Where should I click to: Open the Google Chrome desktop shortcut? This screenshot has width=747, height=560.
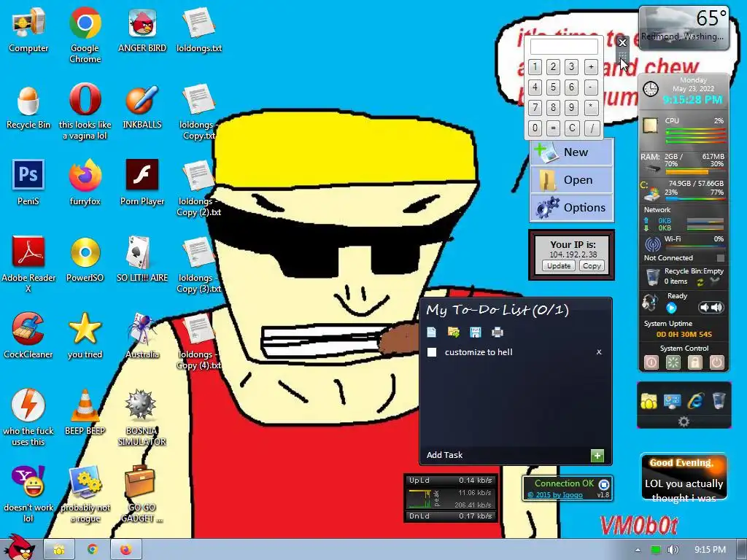[85, 34]
